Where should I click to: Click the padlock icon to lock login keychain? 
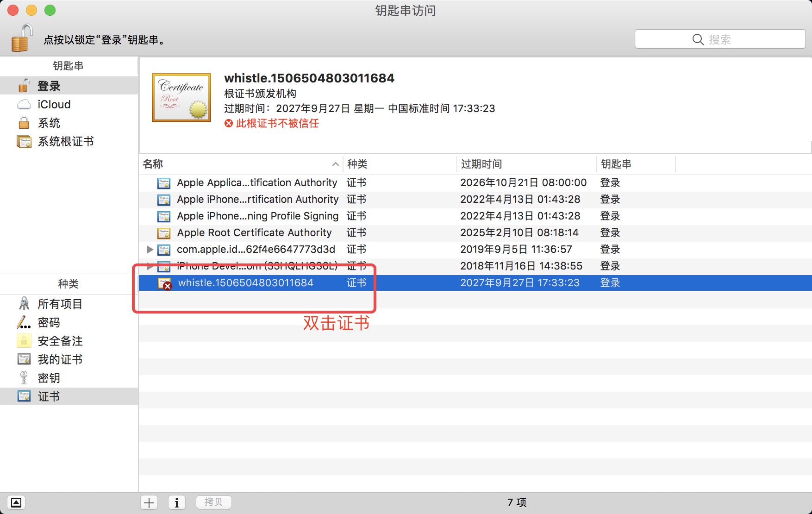tap(22, 38)
